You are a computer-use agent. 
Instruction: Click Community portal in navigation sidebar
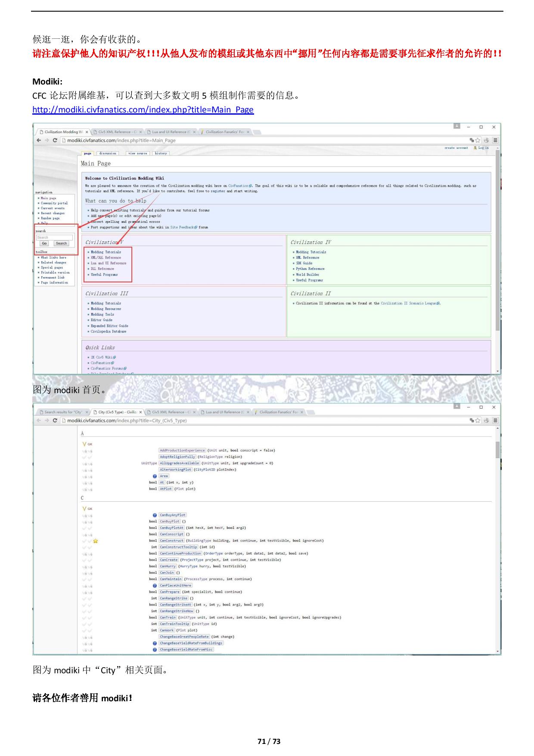pos(54,203)
